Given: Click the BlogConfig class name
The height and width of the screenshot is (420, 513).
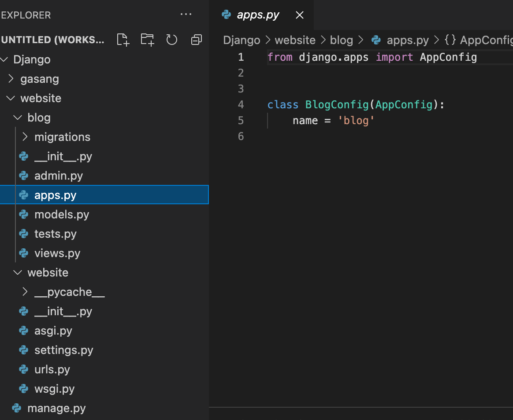Looking at the screenshot, I should coord(337,105).
